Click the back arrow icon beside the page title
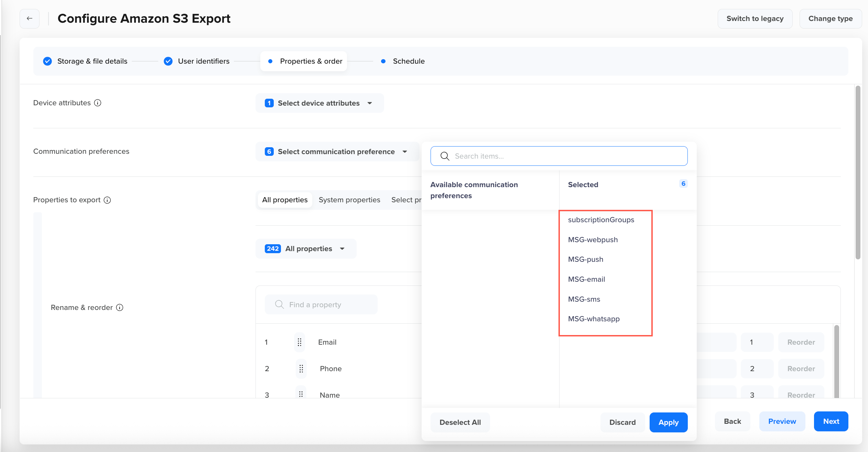868x452 pixels. click(30, 19)
